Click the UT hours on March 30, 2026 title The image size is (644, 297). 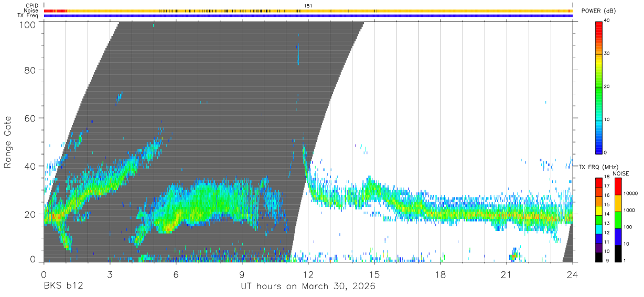[308, 287]
